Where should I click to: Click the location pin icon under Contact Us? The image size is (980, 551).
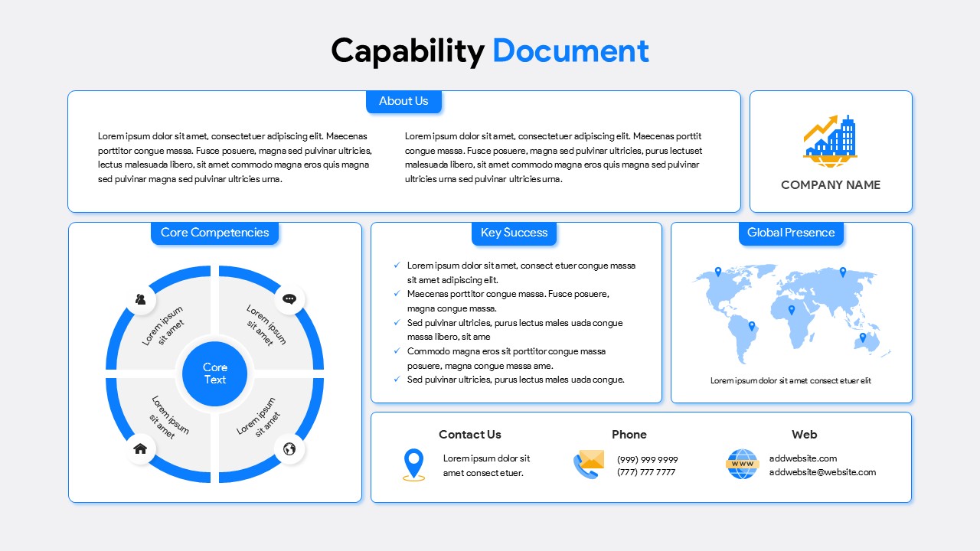coord(413,465)
